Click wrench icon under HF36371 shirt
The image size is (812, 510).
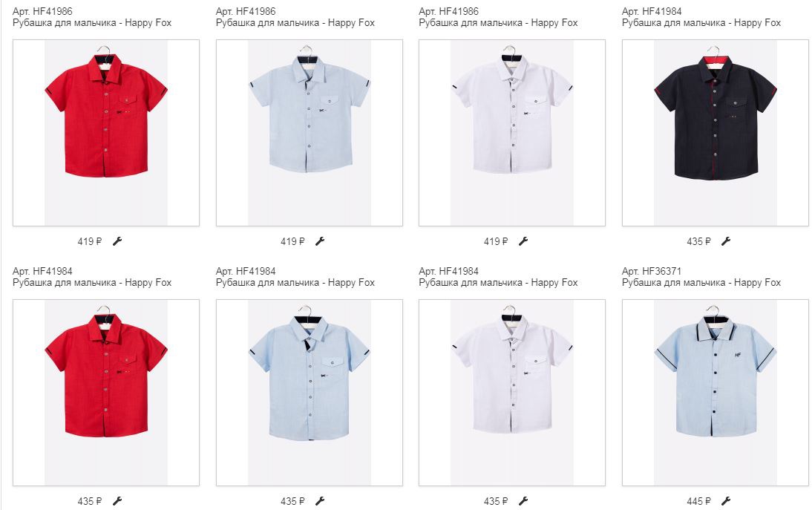click(x=726, y=500)
